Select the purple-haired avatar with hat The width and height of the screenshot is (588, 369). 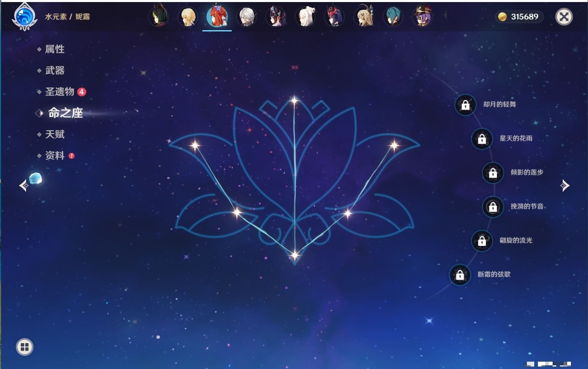point(422,17)
